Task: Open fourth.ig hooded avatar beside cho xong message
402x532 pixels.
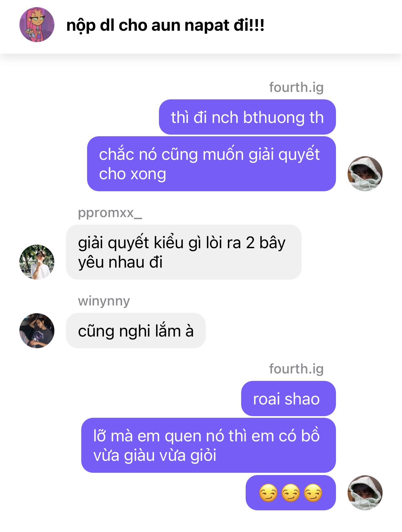Action: [365, 174]
